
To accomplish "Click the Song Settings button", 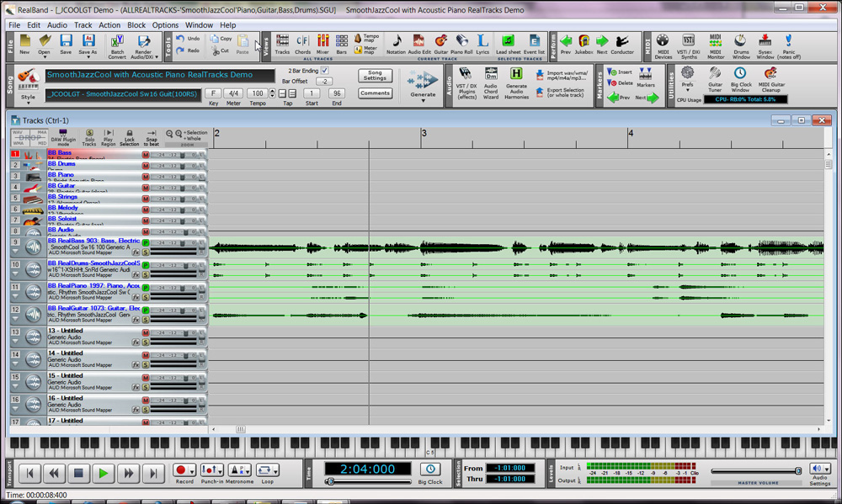I will (x=375, y=76).
